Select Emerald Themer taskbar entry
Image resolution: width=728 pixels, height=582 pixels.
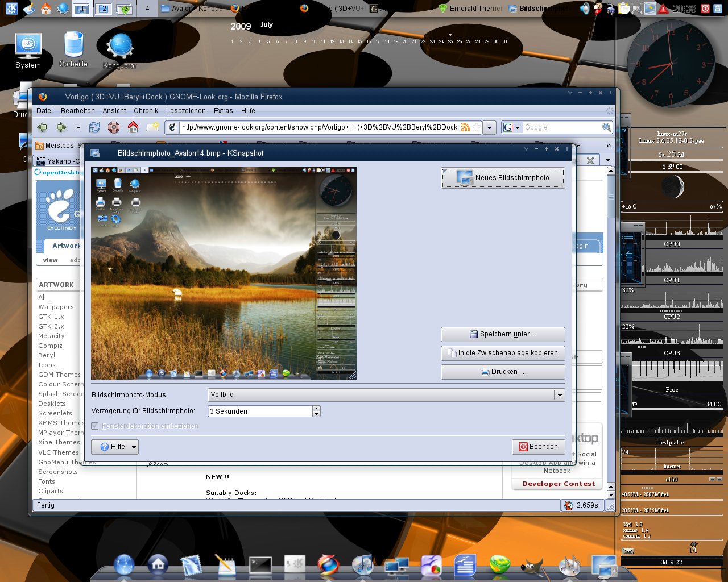[470, 9]
